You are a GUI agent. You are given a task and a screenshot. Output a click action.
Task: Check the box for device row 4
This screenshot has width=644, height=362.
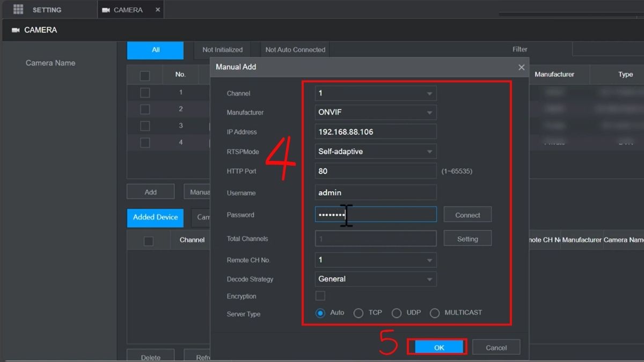pyautogui.click(x=145, y=143)
